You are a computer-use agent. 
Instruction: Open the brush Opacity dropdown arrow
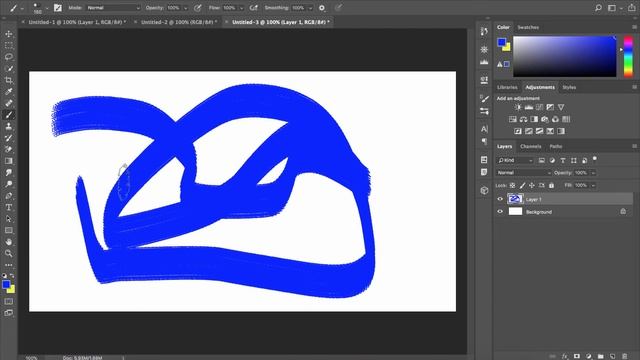(x=186, y=8)
